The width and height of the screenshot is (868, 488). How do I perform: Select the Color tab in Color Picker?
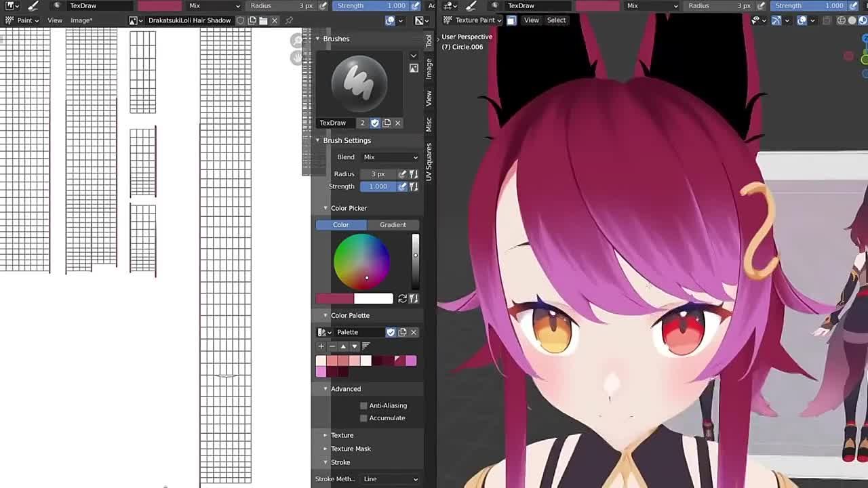[x=341, y=225]
